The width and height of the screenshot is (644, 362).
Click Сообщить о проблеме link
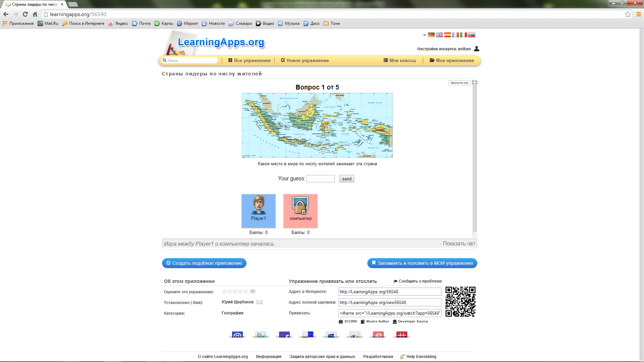(x=418, y=281)
